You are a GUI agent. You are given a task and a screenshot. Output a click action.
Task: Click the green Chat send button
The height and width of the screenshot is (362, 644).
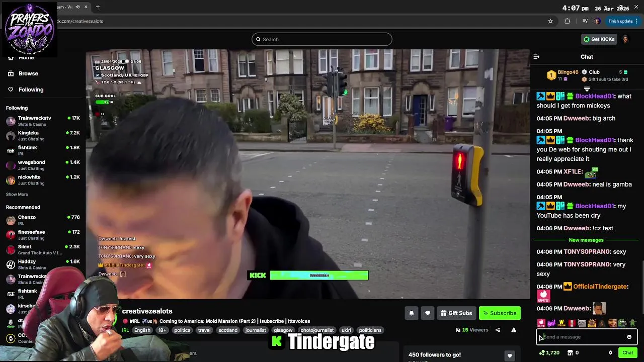628,353
